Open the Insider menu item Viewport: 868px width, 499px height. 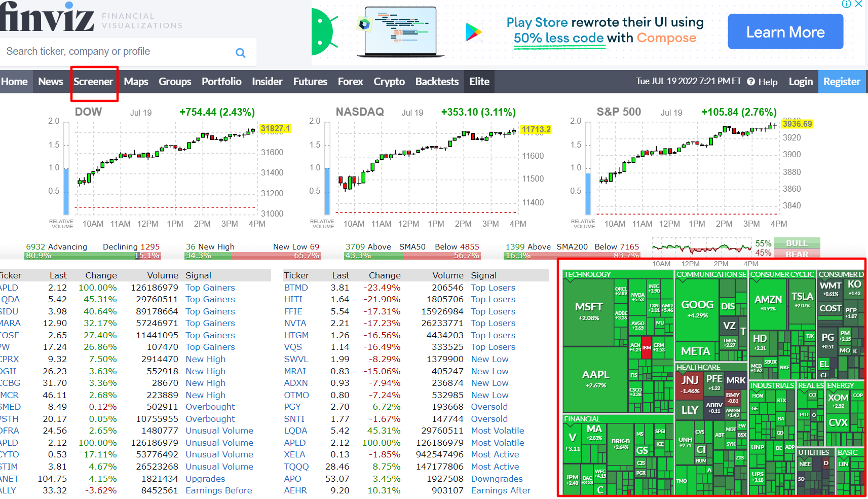tap(267, 82)
